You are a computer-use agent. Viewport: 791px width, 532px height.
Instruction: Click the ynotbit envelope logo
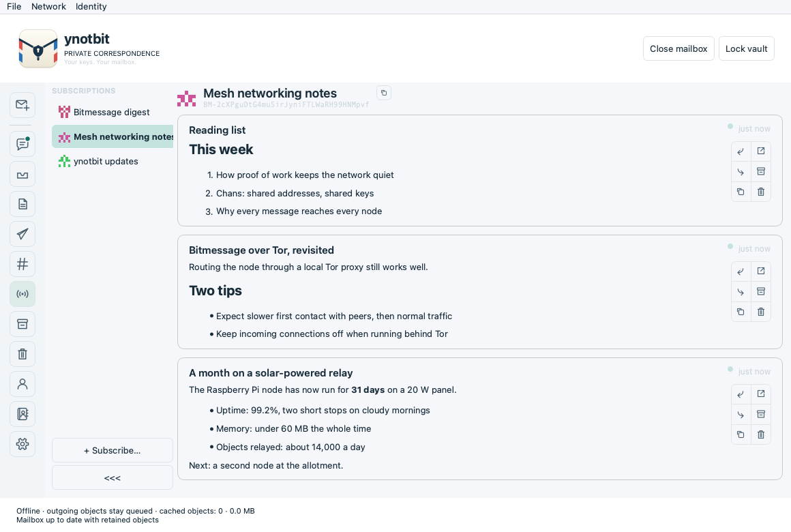click(x=38, y=48)
